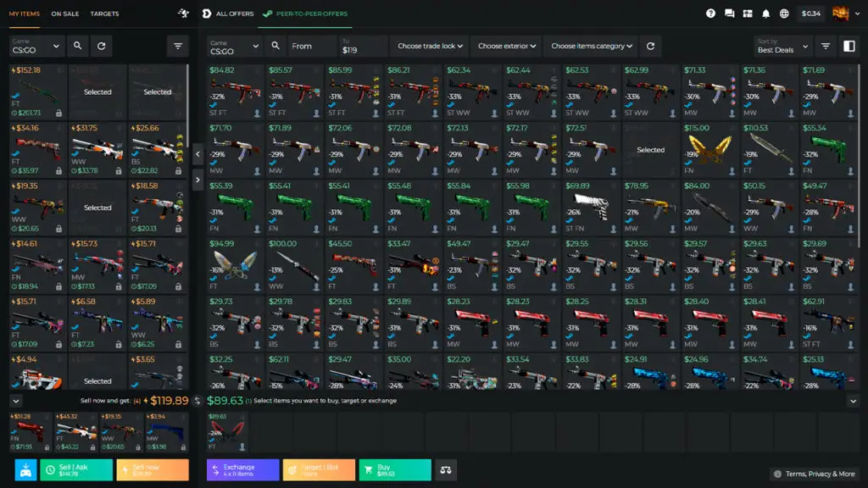Open the MY ITEMS tab
Image resolution: width=868 pixels, height=488 pixels.
point(25,14)
